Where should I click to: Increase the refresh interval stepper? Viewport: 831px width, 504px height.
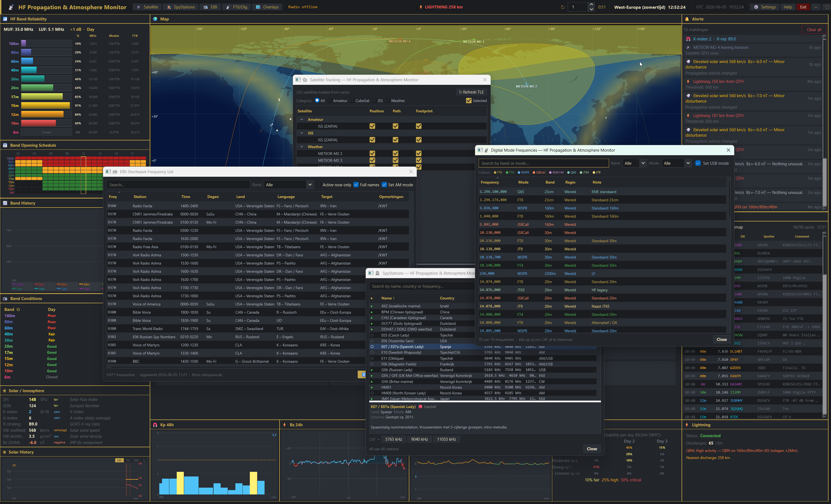point(591,5)
